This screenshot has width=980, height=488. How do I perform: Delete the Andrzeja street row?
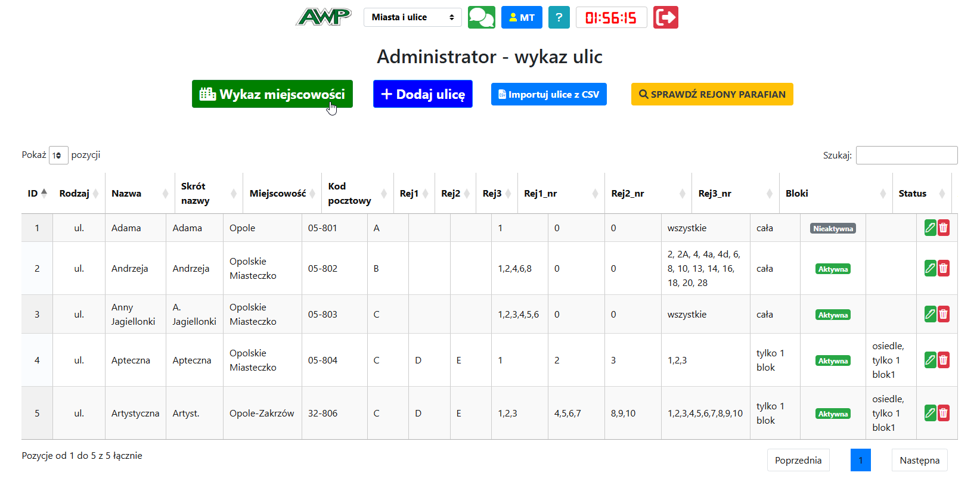pos(943,269)
